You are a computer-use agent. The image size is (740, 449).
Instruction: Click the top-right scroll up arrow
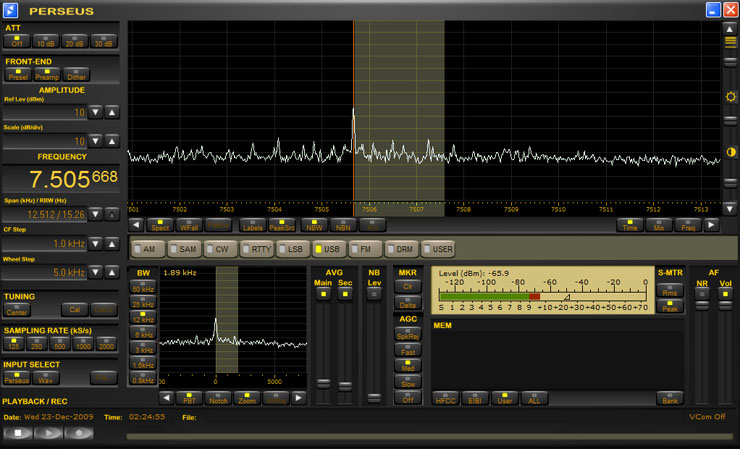730,29
